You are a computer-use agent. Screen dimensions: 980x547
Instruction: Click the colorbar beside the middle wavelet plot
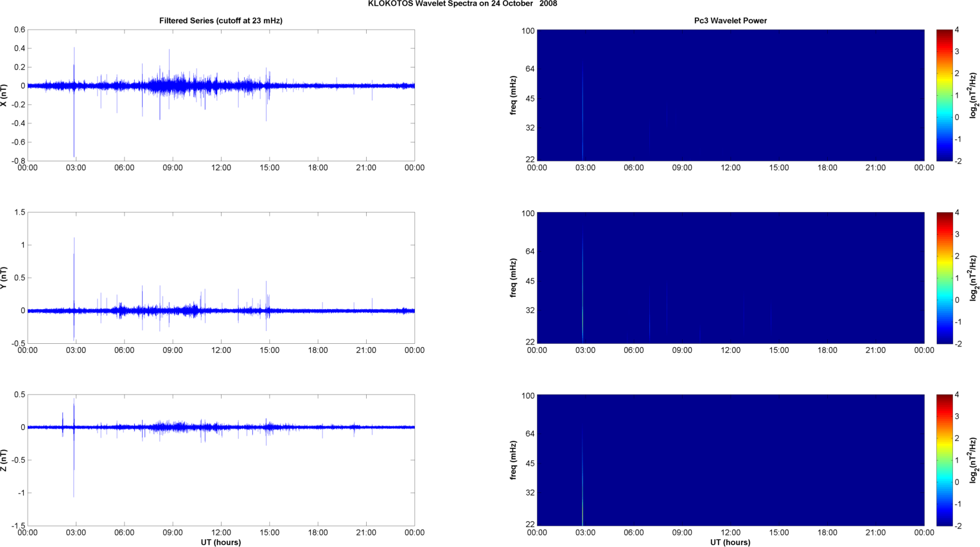pyautogui.click(x=944, y=278)
